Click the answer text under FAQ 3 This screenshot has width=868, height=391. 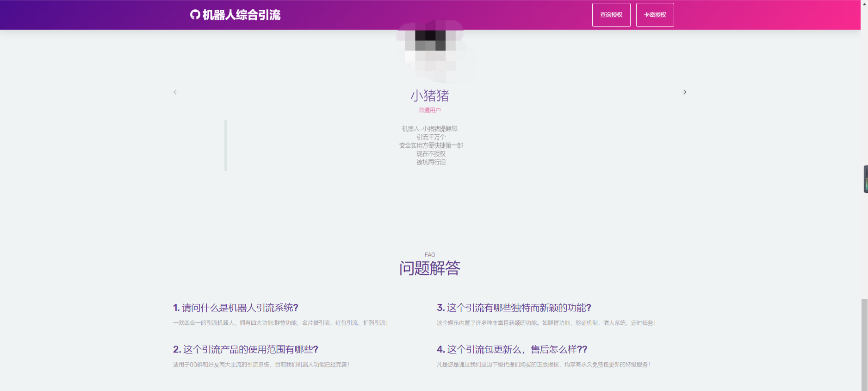tap(546, 323)
